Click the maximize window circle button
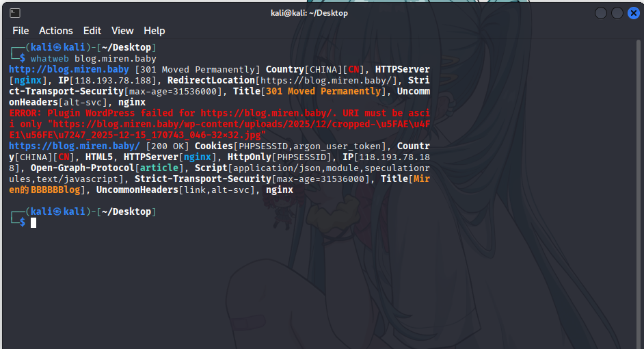This screenshot has height=349, width=644. [x=617, y=13]
